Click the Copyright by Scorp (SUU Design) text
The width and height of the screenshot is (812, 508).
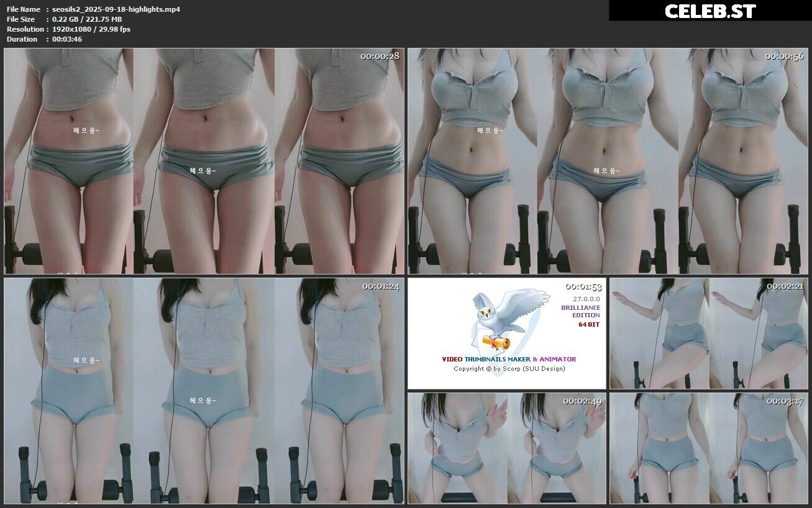[x=509, y=368]
